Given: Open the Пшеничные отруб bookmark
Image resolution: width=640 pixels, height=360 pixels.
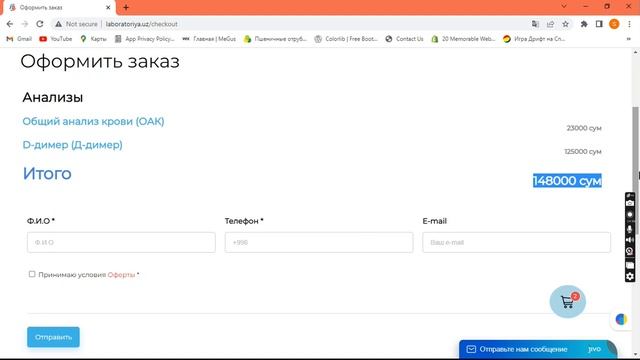Looking at the screenshot, I should tap(275, 39).
